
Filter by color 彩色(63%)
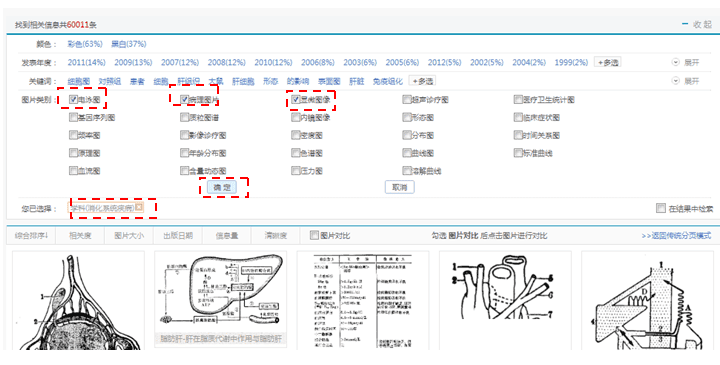(84, 44)
